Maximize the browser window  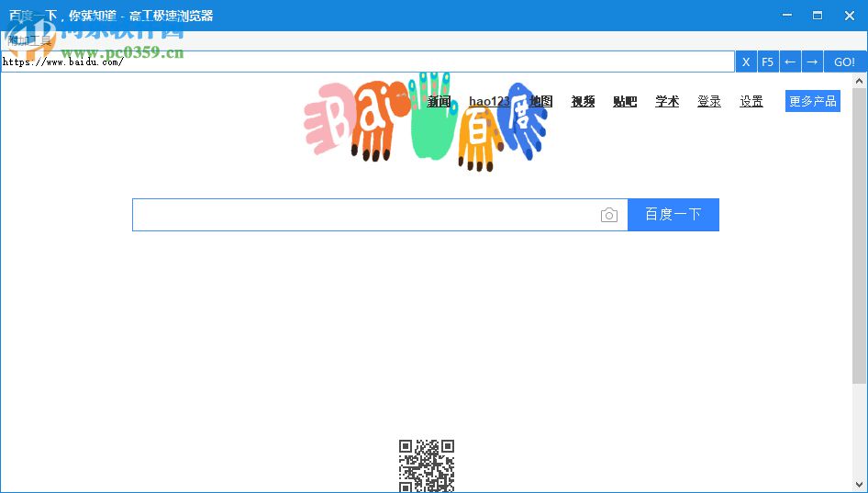coord(818,16)
